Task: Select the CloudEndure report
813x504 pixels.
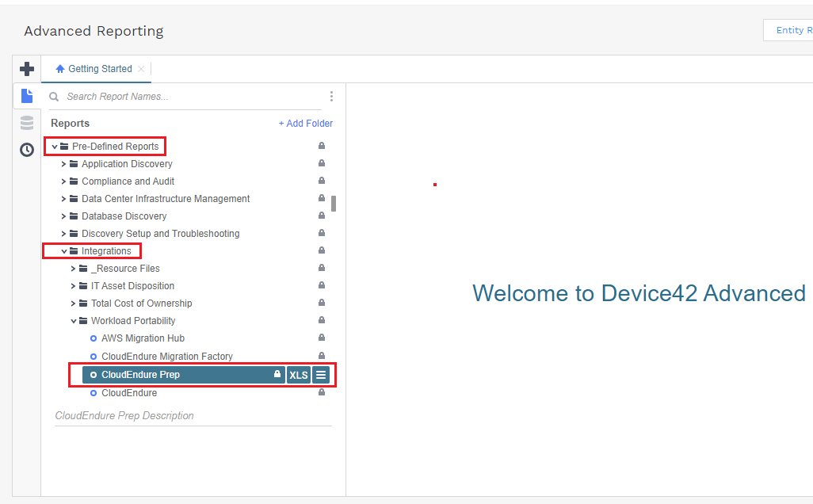Action: pyautogui.click(x=129, y=393)
